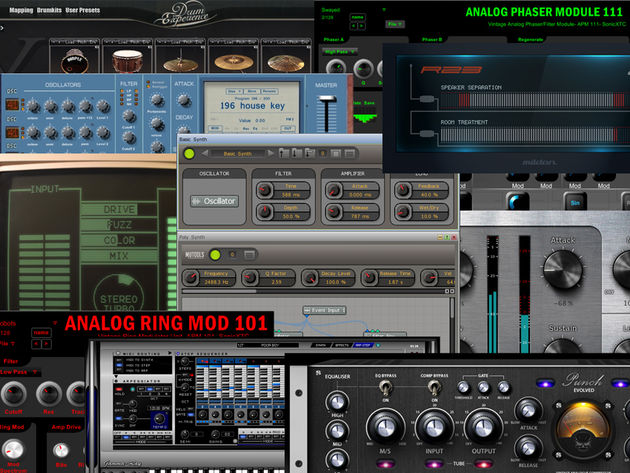Flip the EQ Bypass switch on Punch Evolved
630x473 pixels.
point(385,388)
